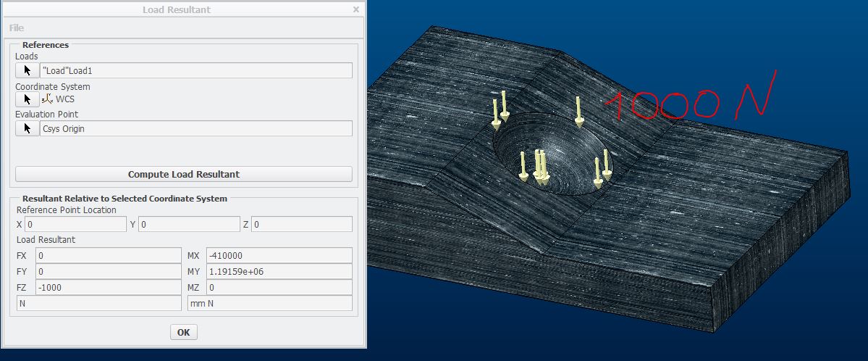Click the Evaluation Point selection arrow button
This screenshot has width=868, height=361.
pos(27,128)
